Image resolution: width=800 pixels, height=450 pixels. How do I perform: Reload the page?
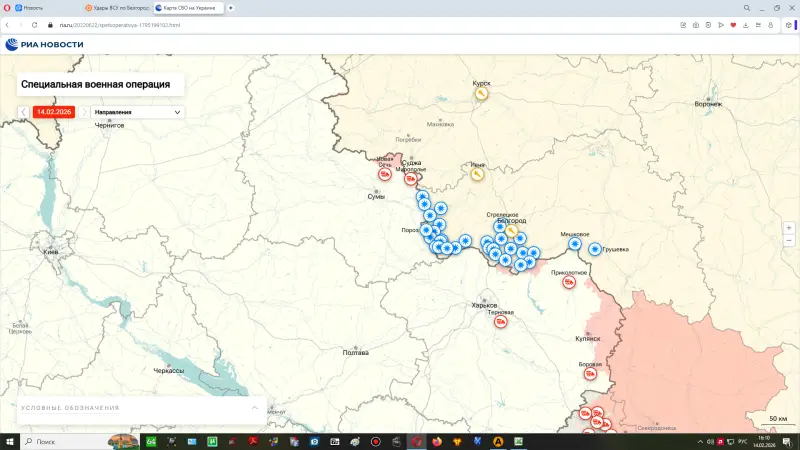[34, 24]
